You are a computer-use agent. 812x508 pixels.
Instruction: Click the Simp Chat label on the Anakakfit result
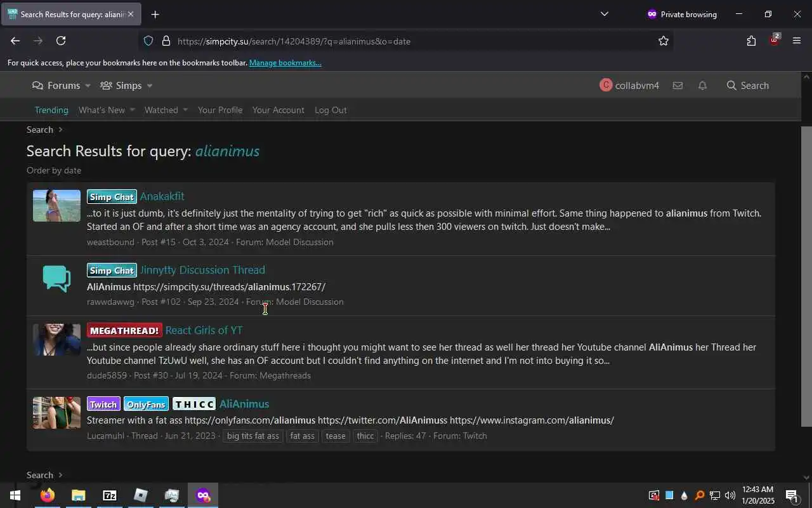tap(112, 197)
